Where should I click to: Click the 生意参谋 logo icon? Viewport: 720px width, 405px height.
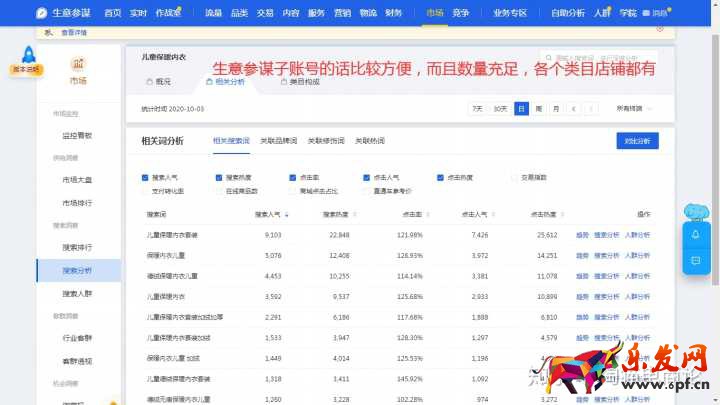pos(41,13)
